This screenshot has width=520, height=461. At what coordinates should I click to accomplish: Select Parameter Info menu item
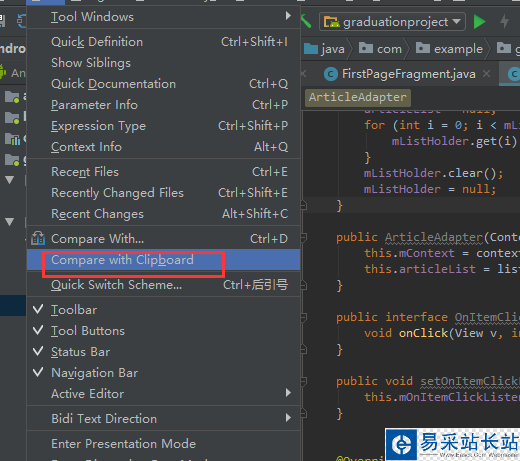(163, 105)
